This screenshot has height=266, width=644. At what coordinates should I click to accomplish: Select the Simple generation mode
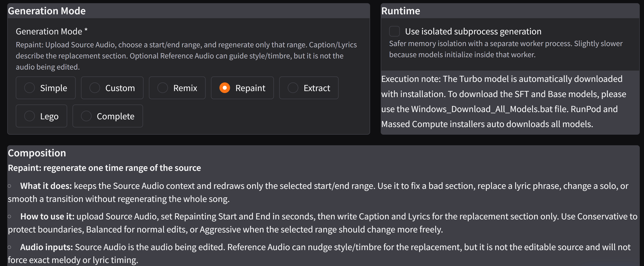(x=45, y=88)
